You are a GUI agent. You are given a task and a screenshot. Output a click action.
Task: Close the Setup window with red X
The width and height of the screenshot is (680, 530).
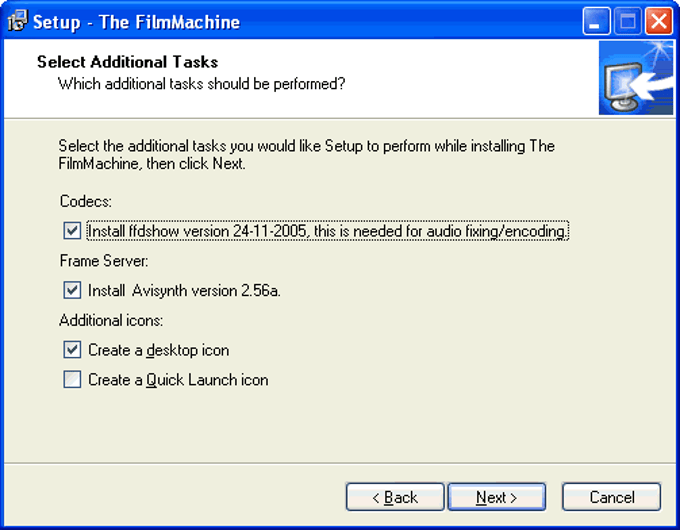coord(659,21)
